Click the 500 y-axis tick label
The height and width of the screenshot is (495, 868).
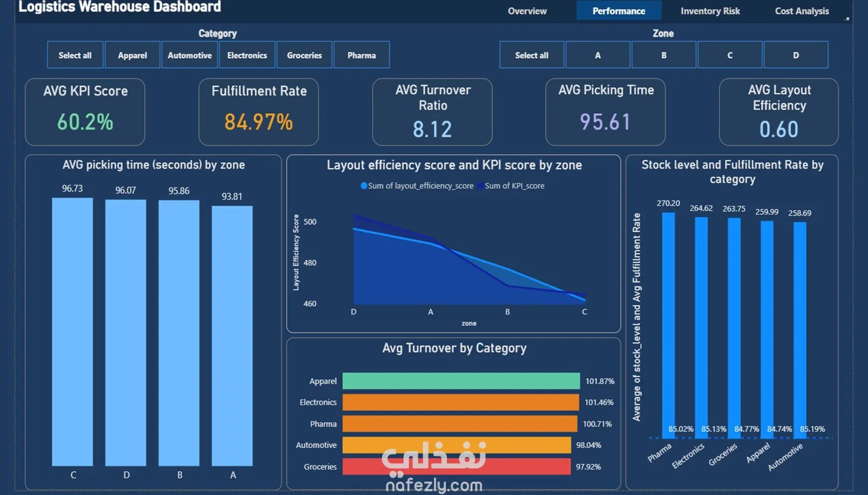tap(310, 222)
